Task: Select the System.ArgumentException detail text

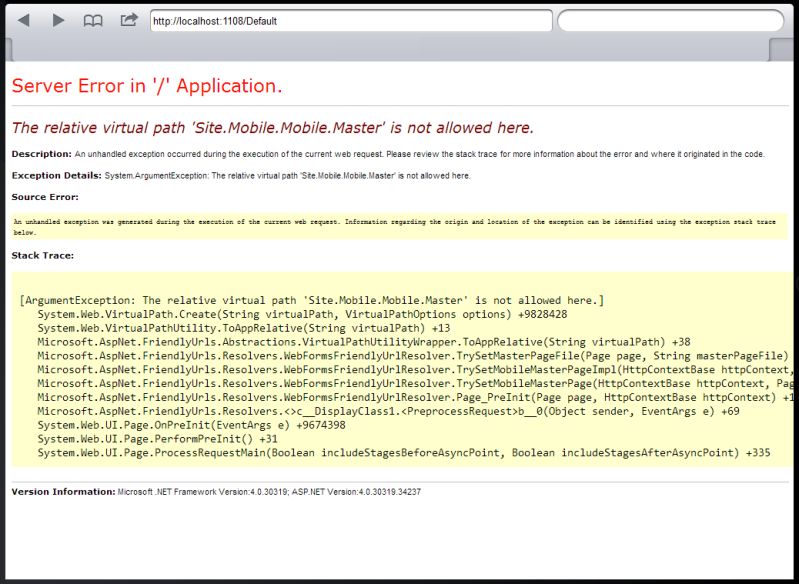Action: point(287,176)
